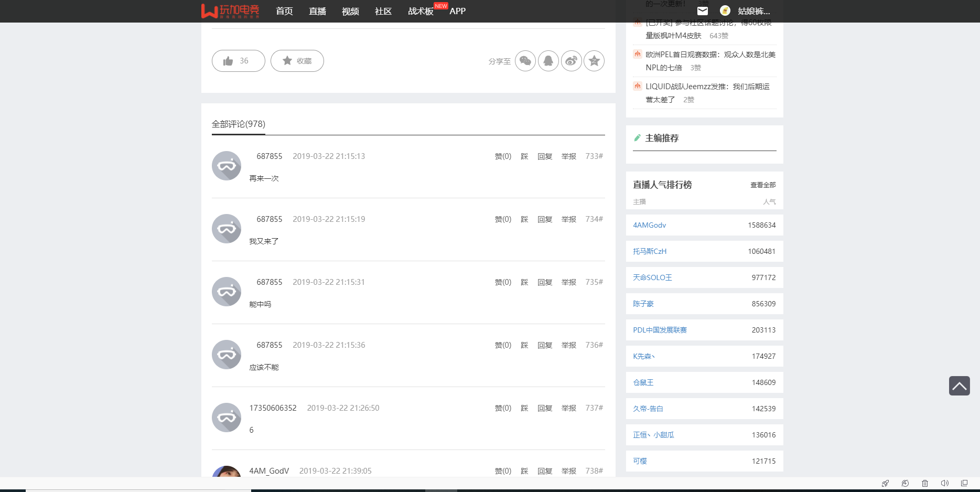Open the APP navigation link
Screen dimensions: 980x492
click(x=457, y=11)
